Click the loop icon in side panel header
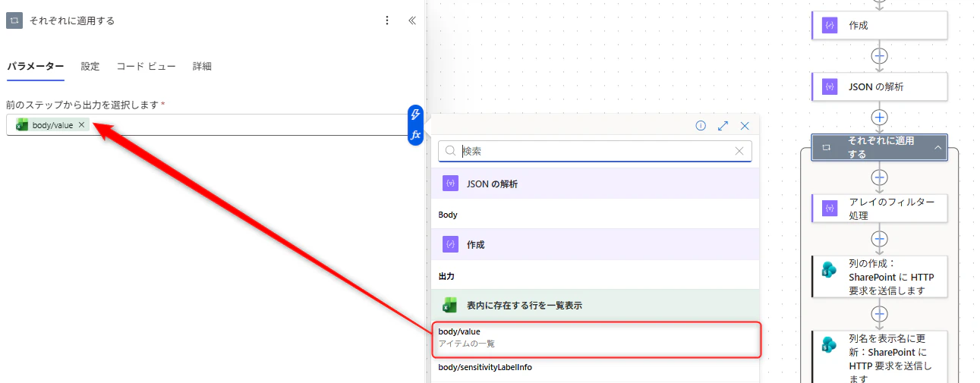This screenshot has height=383, width=980. click(14, 20)
